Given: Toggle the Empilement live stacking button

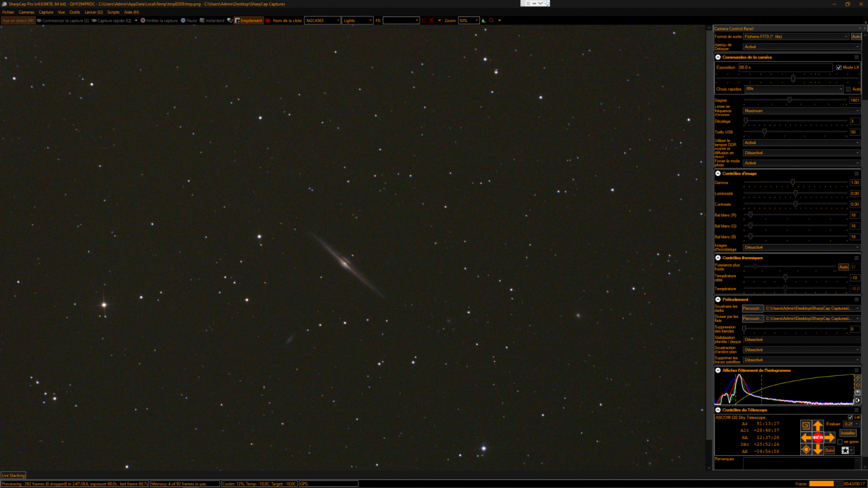Looking at the screenshot, I should 248,21.
